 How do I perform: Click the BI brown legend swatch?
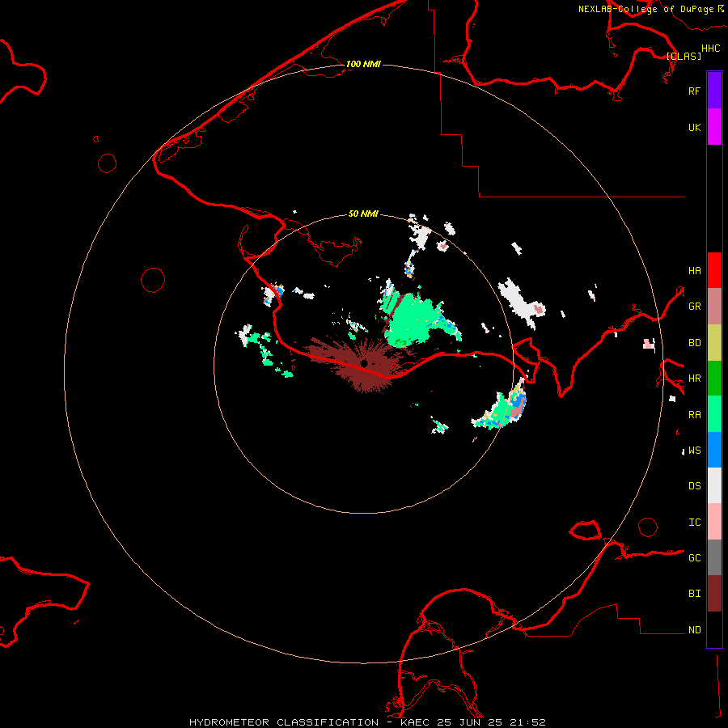point(714,594)
